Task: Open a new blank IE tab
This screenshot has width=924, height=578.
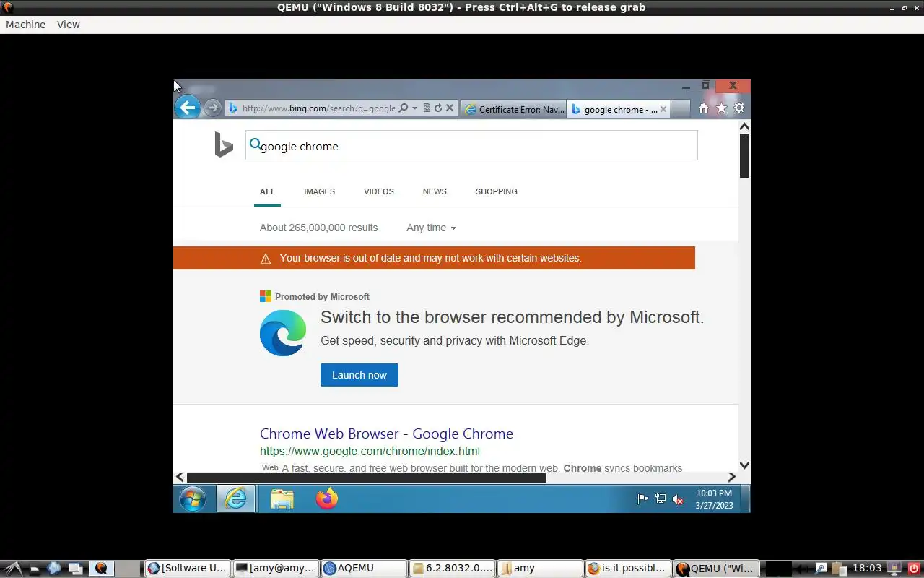Action: [x=680, y=109]
